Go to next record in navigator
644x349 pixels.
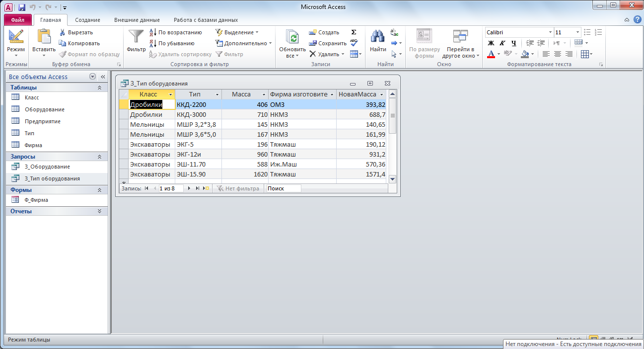pos(189,188)
